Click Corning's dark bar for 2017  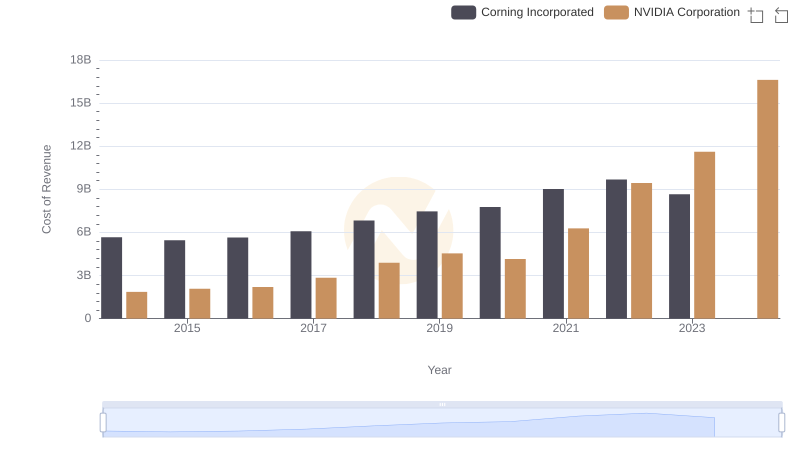coord(301,275)
